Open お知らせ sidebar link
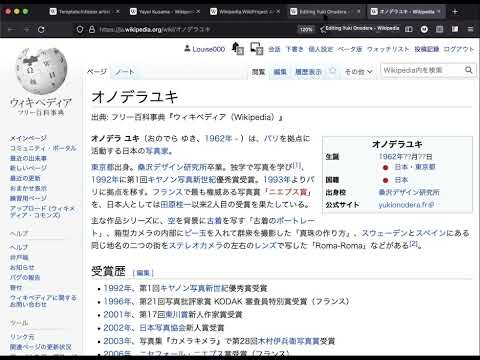480x360 pixels. pos(22,267)
